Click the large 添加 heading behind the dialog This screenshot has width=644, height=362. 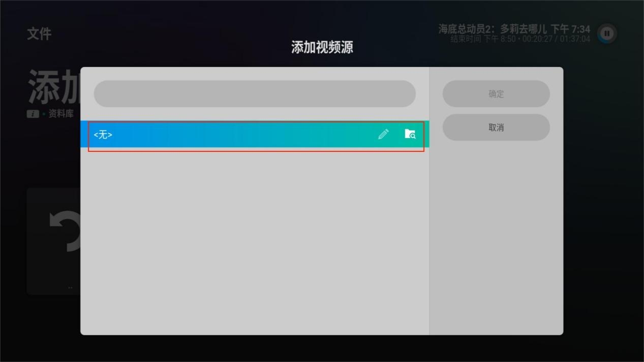point(53,87)
